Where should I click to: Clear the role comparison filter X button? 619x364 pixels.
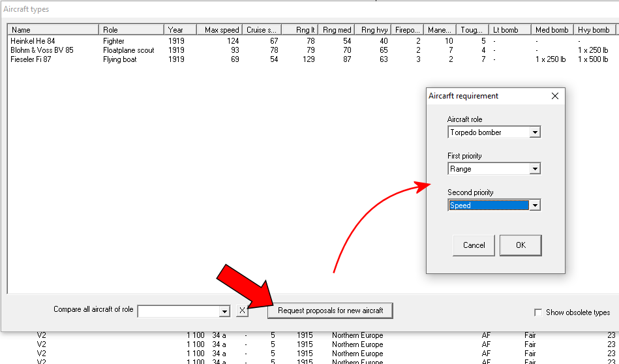242,311
